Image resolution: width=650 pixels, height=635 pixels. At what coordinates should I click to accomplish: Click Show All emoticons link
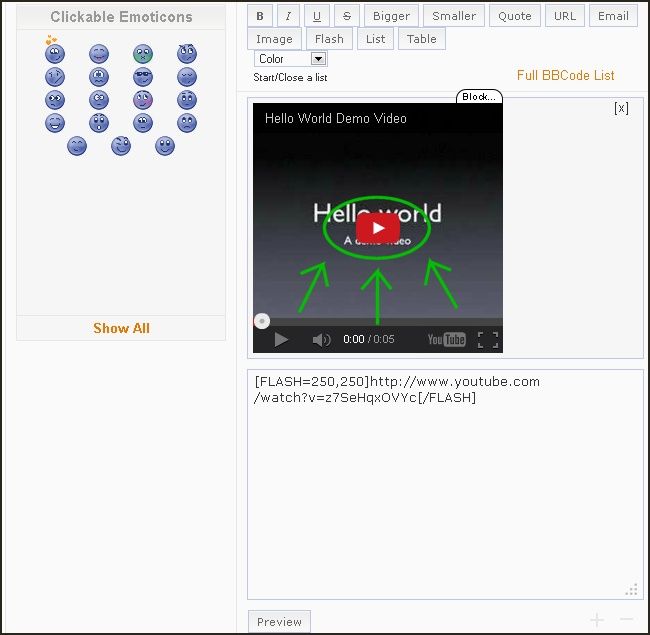[121, 328]
